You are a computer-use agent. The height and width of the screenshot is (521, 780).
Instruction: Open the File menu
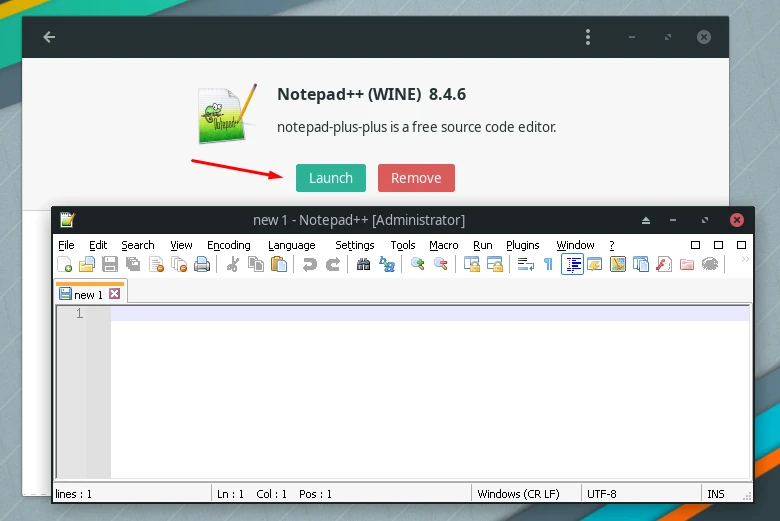[66, 245]
